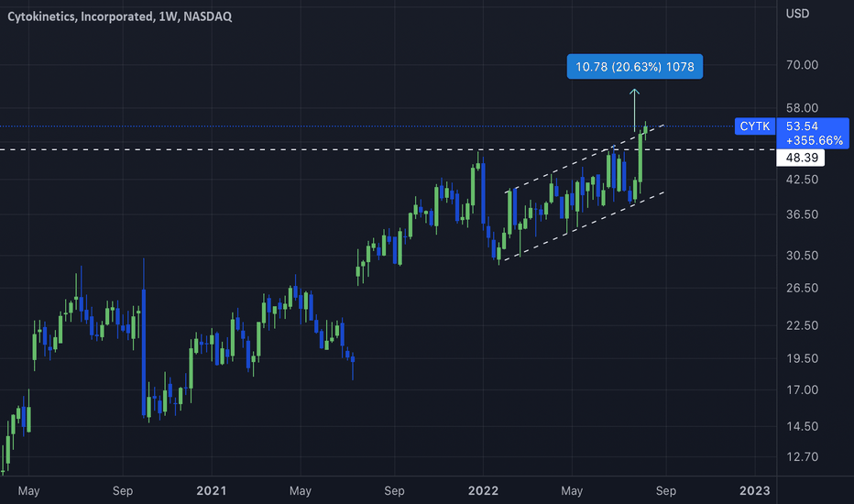
Task: Click the 53.54 current price label
Action: tap(802, 126)
